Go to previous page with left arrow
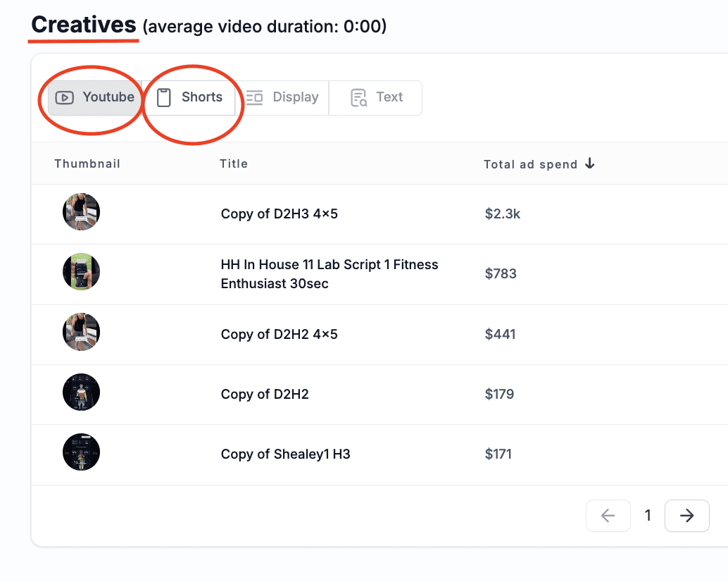This screenshot has height=582, width=728. [608, 516]
